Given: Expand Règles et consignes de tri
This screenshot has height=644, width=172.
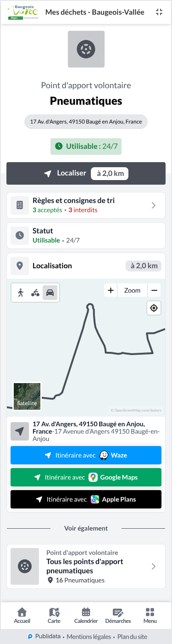Looking at the screenshot, I should tap(86, 205).
